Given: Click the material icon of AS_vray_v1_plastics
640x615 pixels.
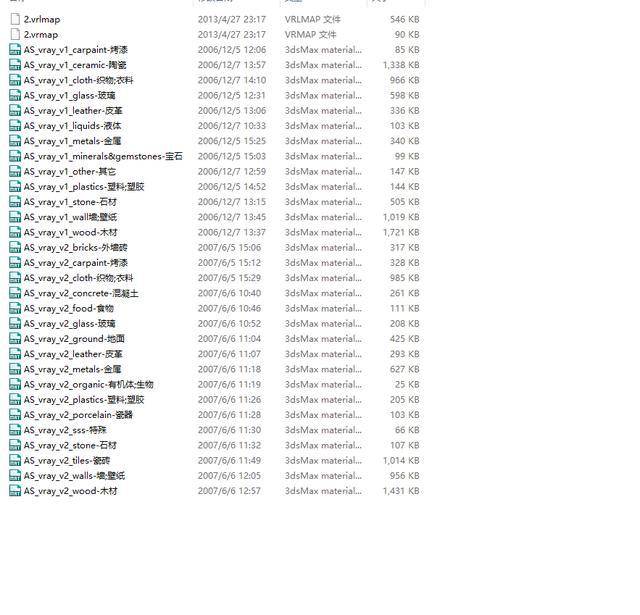Looking at the screenshot, I should (15, 186).
